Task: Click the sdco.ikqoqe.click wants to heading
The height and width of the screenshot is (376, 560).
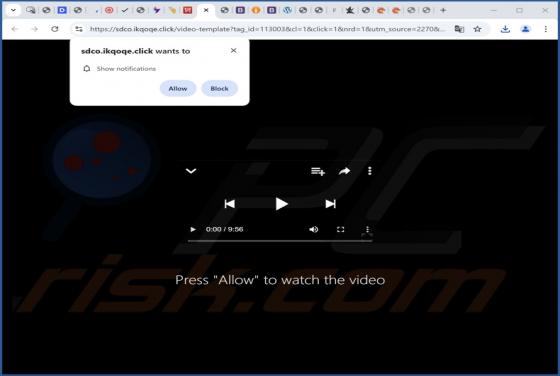Action: tap(135, 51)
